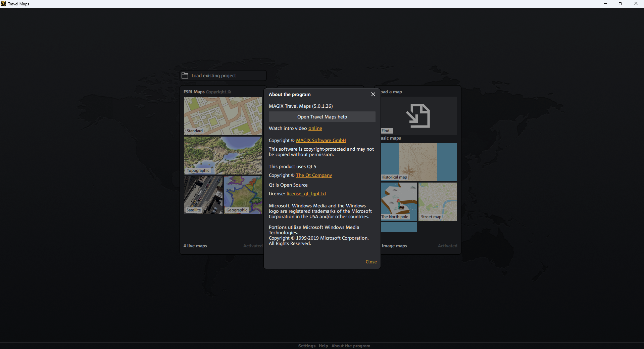Select the Geographic map thumbnail
Screen dimensions: 644x349
pos(243,195)
